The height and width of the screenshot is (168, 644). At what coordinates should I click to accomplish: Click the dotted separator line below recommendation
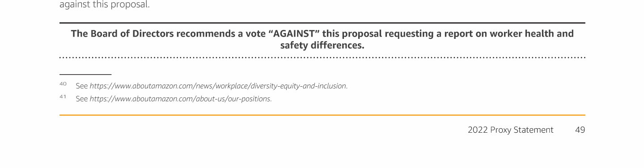coord(322,58)
